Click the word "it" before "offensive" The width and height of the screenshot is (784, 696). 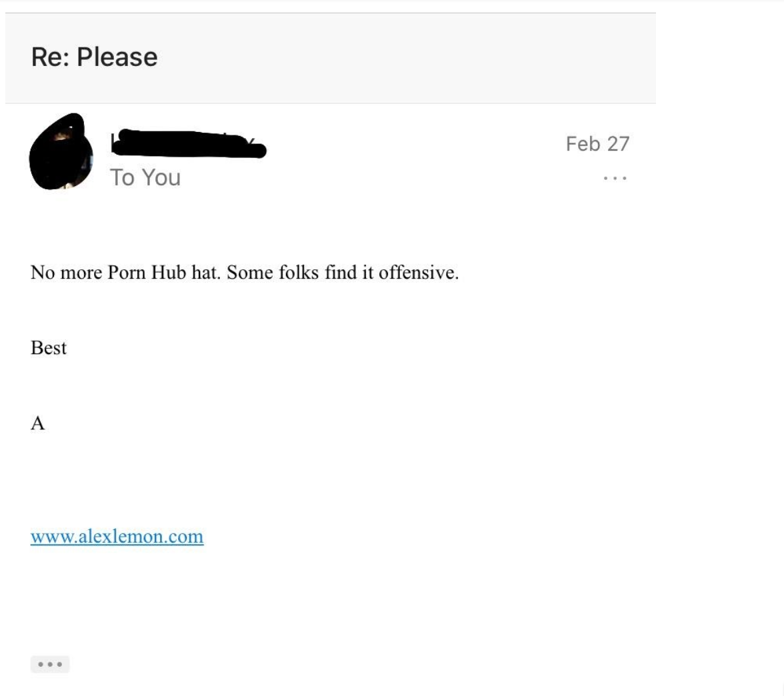coord(367,273)
